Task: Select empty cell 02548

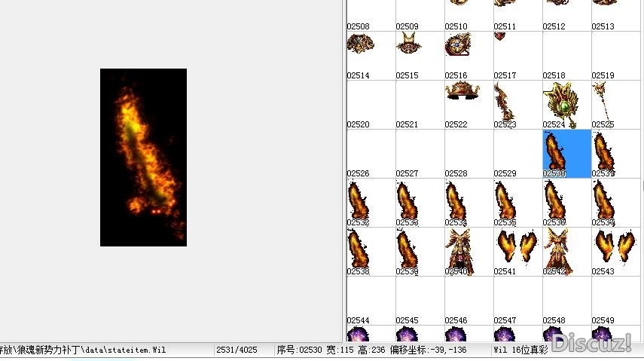Action: pyautogui.click(x=566, y=301)
